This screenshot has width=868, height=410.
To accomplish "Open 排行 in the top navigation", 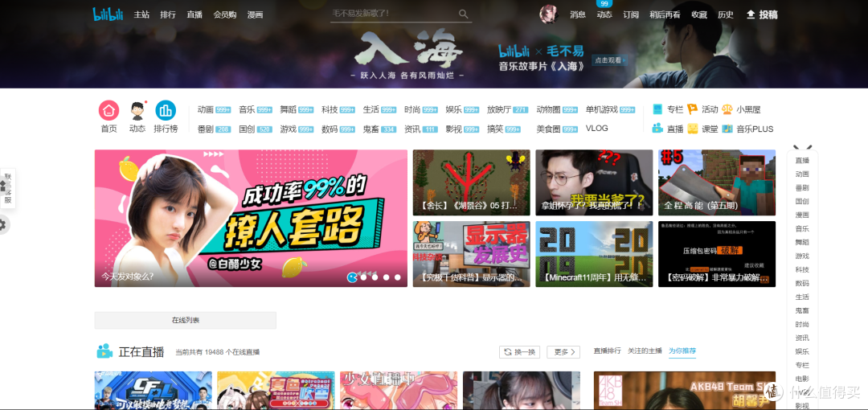I will coord(168,14).
